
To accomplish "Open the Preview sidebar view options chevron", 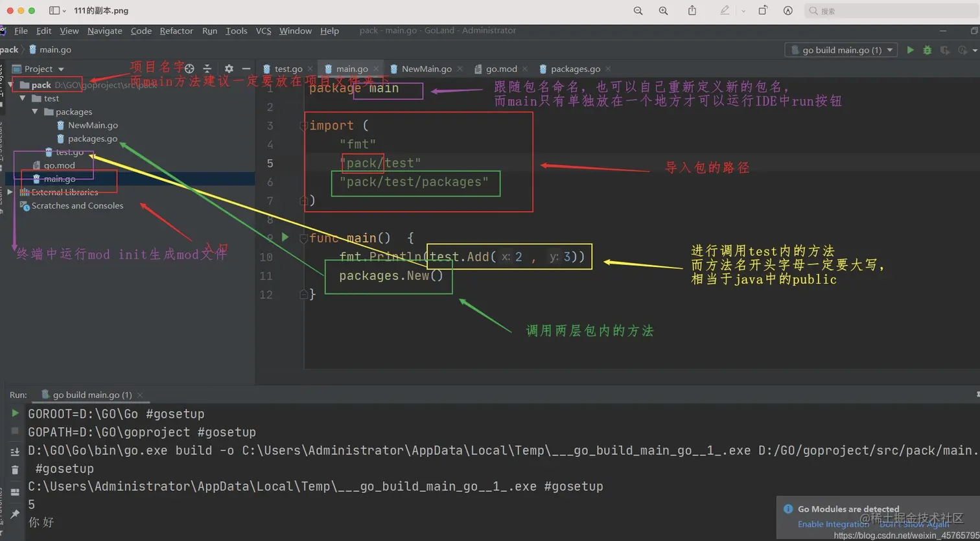I will point(65,11).
